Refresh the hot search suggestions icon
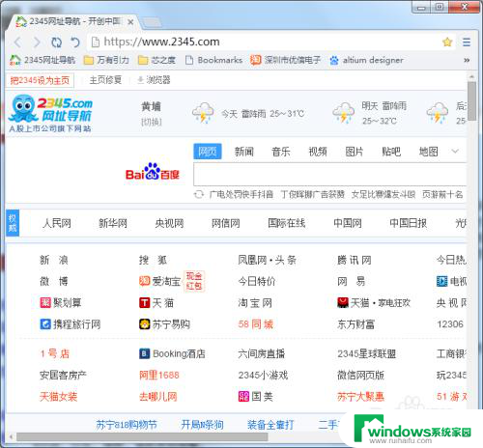This screenshot has height=448, width=483. pos(199,194)
